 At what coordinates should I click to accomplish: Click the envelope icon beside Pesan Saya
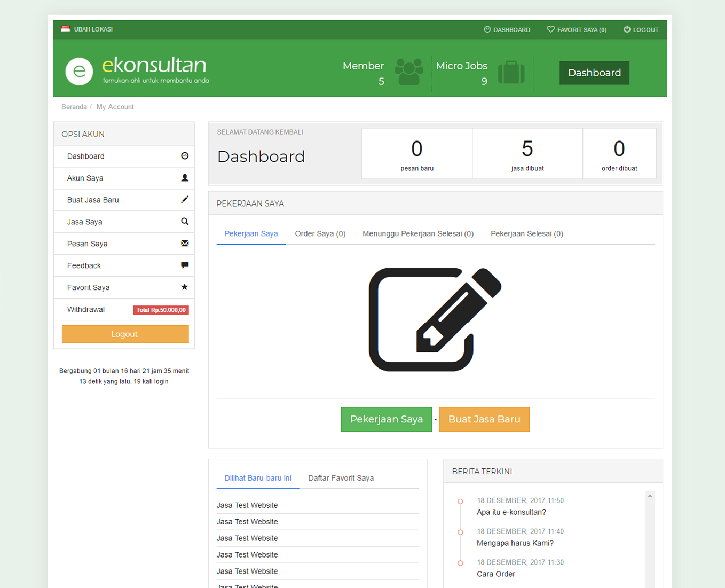185,244
